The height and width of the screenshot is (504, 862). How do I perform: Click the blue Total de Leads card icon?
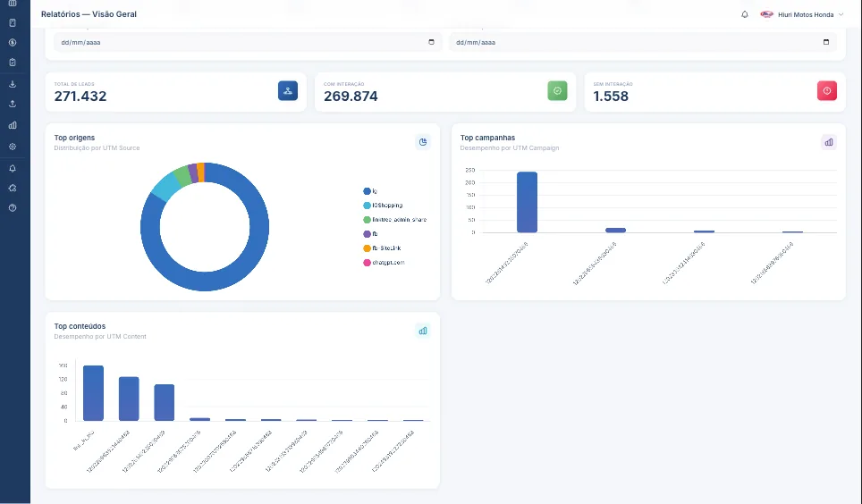pyautogui.click(x=288, y=90)
